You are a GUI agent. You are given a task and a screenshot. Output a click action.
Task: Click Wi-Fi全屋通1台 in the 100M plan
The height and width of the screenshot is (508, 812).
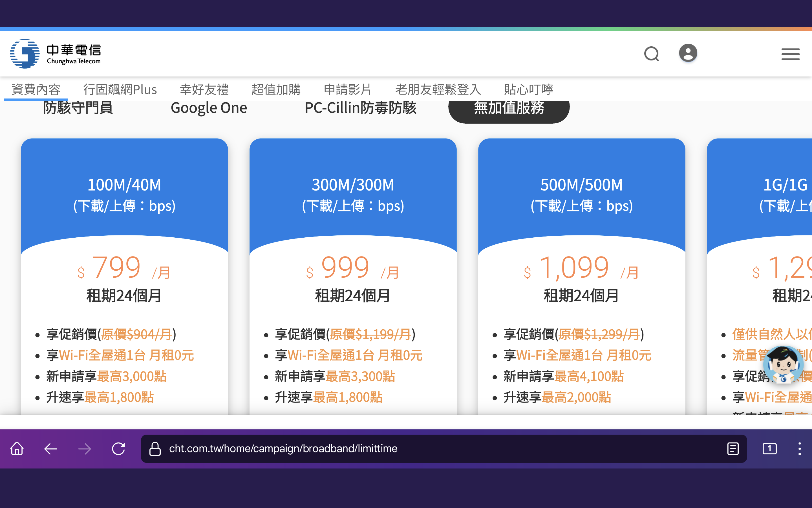click(102, 355)
